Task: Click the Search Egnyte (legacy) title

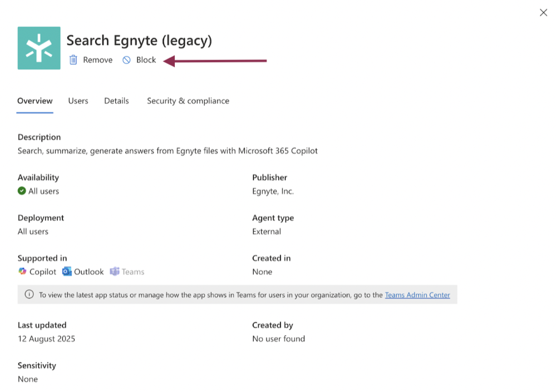Action: tap(140, 40)
